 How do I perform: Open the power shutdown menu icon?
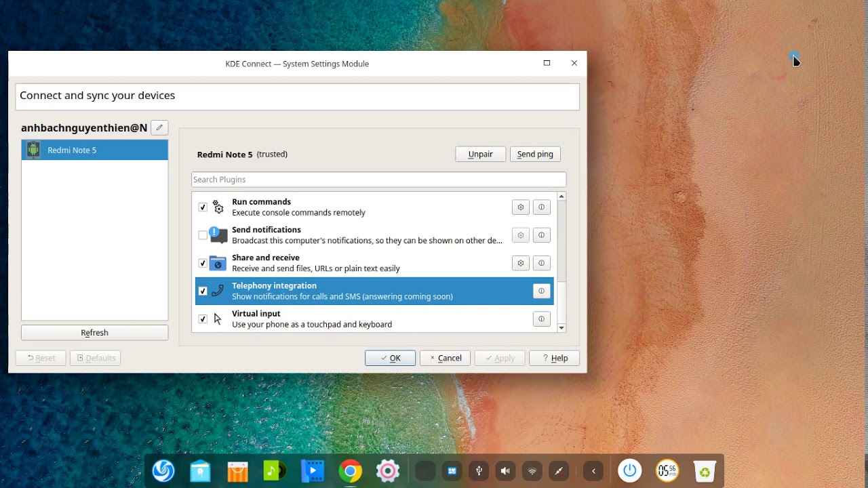click(x=630, y=470)
